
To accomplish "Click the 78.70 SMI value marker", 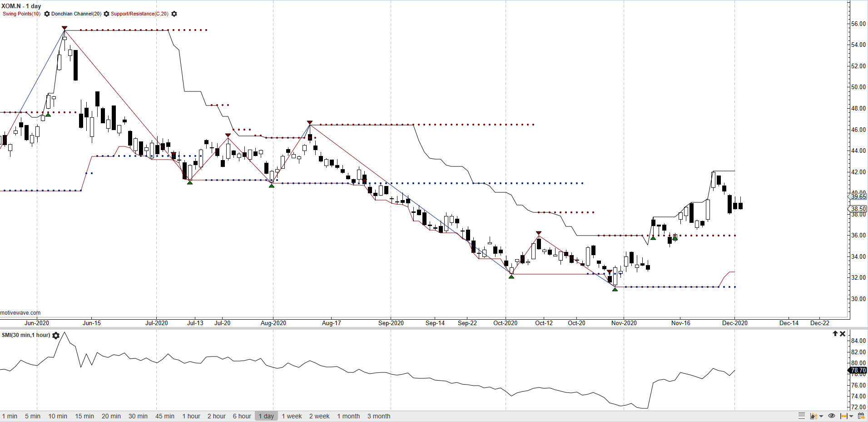I will tap(858, 370).
